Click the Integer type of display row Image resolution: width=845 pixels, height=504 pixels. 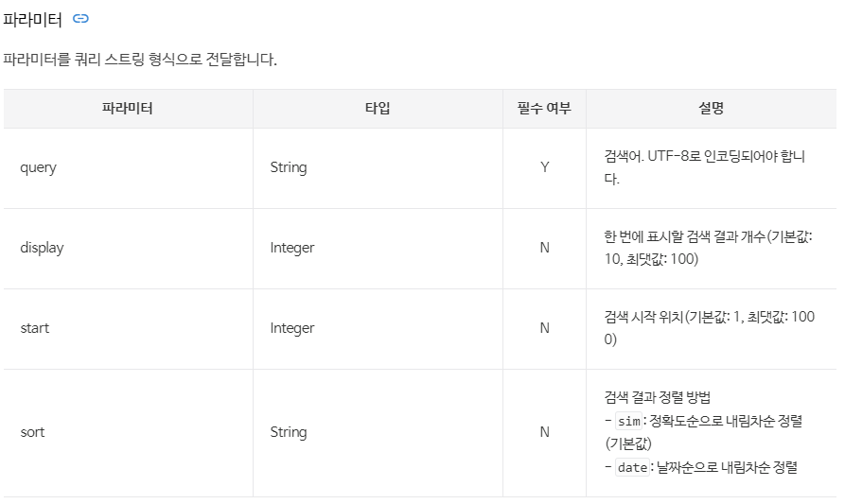(292, 248)
